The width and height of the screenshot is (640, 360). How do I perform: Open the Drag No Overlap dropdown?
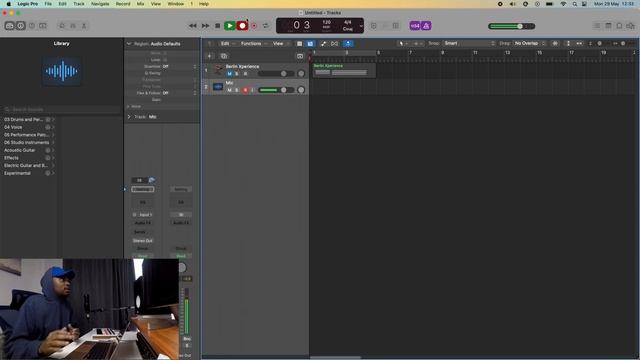(x=529, y=43)
